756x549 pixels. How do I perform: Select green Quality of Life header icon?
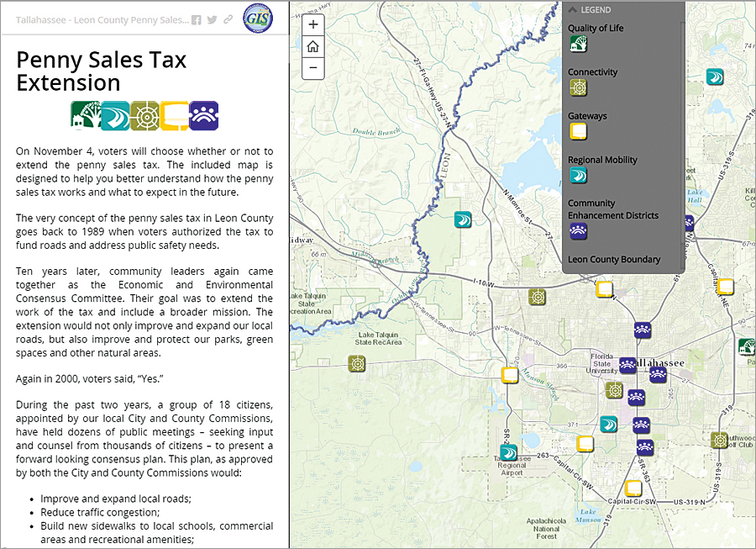(85, 115)
